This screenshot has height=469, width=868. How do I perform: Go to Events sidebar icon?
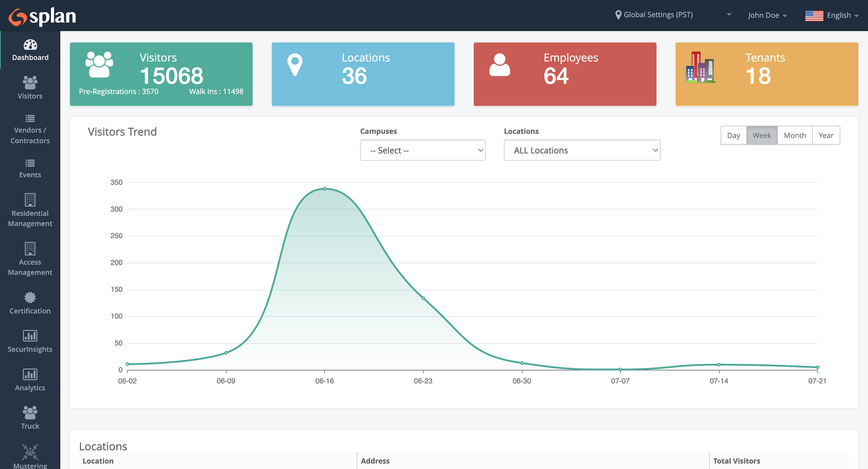point(30,163)
